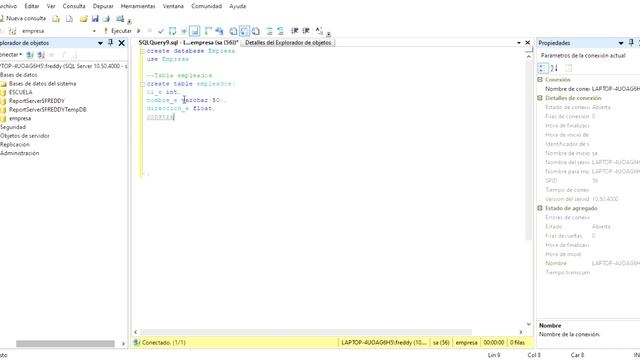Close the active query document tab
This screenshot has width=640, height=360.
(527, 43)
